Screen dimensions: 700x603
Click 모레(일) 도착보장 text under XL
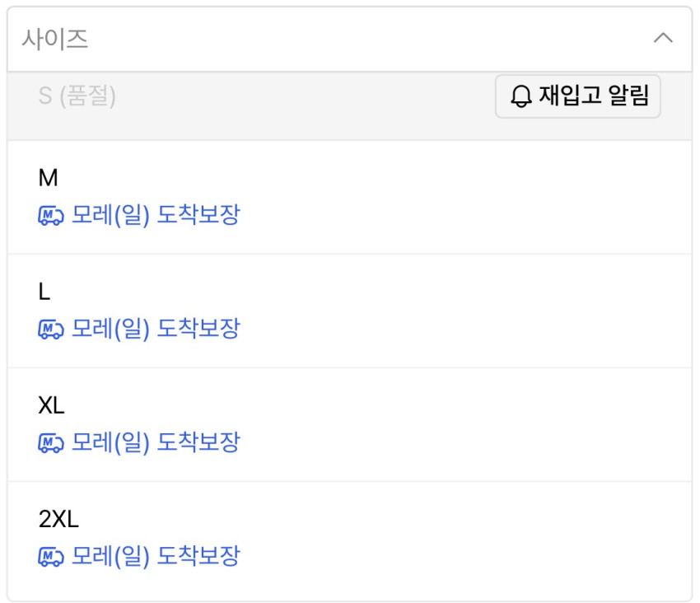[x=156, y=443]
